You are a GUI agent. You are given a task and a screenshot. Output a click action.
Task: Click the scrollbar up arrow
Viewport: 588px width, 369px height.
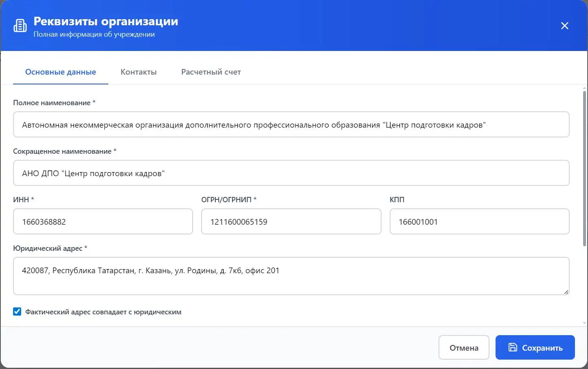(x=585, y=88)
